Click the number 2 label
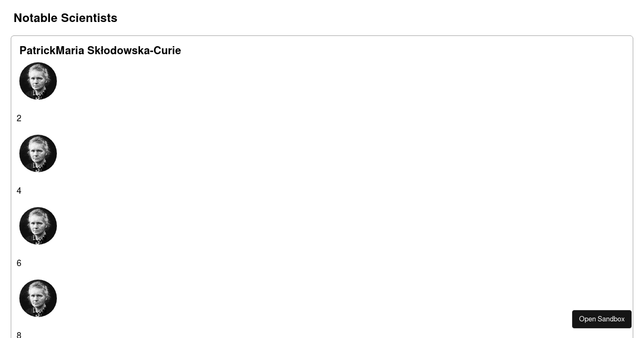644x338 pixels. (19, 119)
